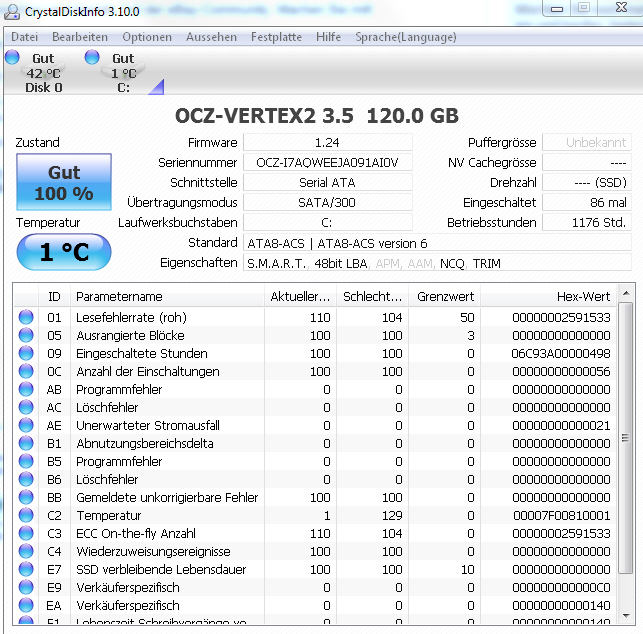
Task: Select Disk 0 status tab with 42 °C
Action: pyautogui.click(x=43, y=72)
